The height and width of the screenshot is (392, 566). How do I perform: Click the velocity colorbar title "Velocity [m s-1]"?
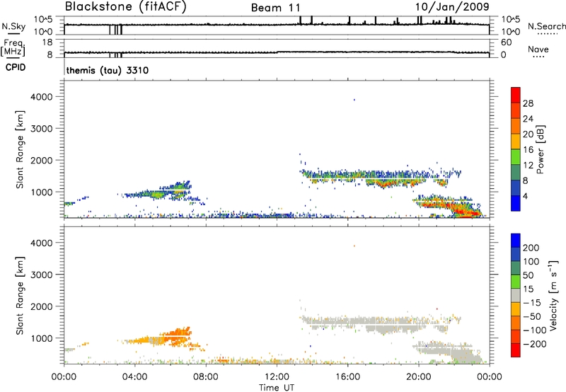(x=553, y=295)
